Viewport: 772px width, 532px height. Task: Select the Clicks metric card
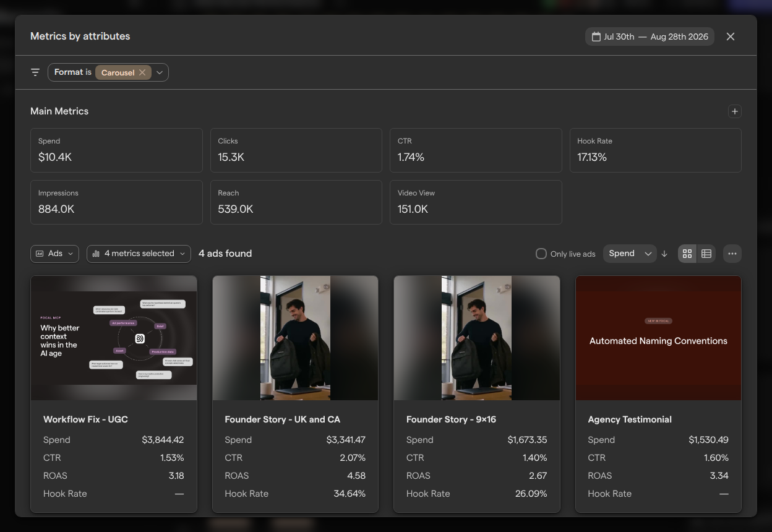tap(296, 150)
